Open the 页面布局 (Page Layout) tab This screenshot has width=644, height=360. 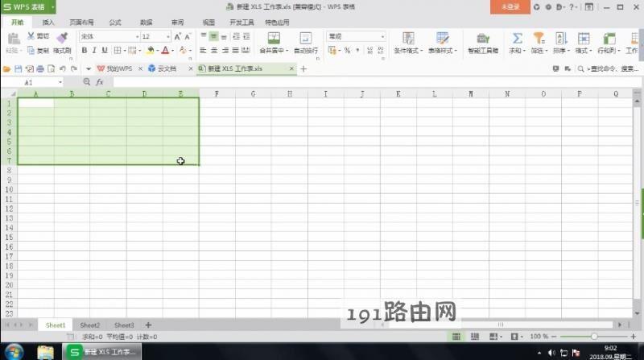coord(81,23)
